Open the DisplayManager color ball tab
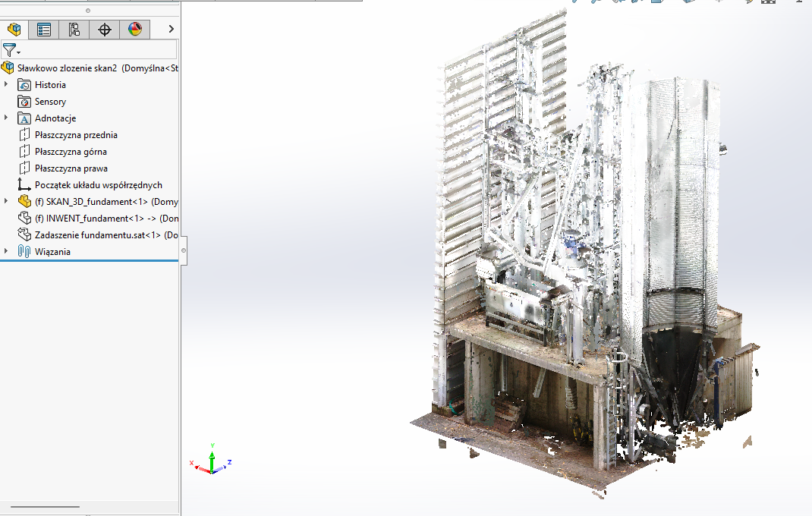This screenshot has width=812, height=516. coord(135,30)
